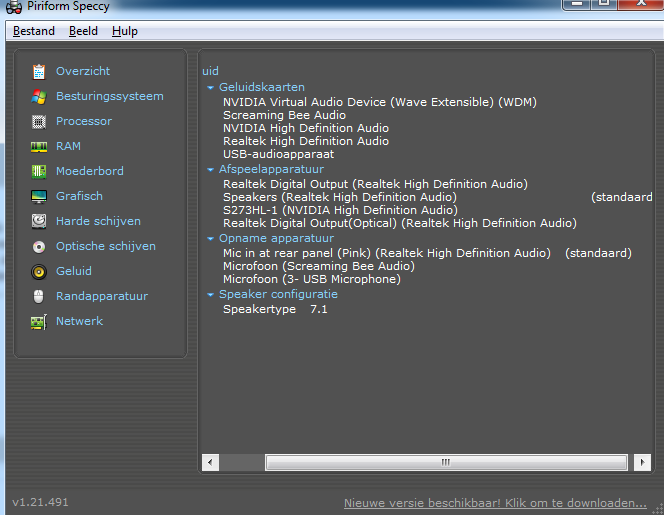Image resolution: width=664 pixels, height=515 pixels.
Task: Click the Harde schijven drive icon
Action: click(x=39, y=222)
